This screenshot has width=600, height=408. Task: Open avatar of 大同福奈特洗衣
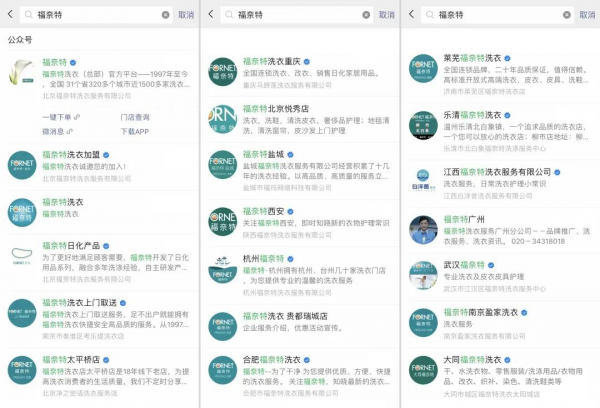(423, 370)
